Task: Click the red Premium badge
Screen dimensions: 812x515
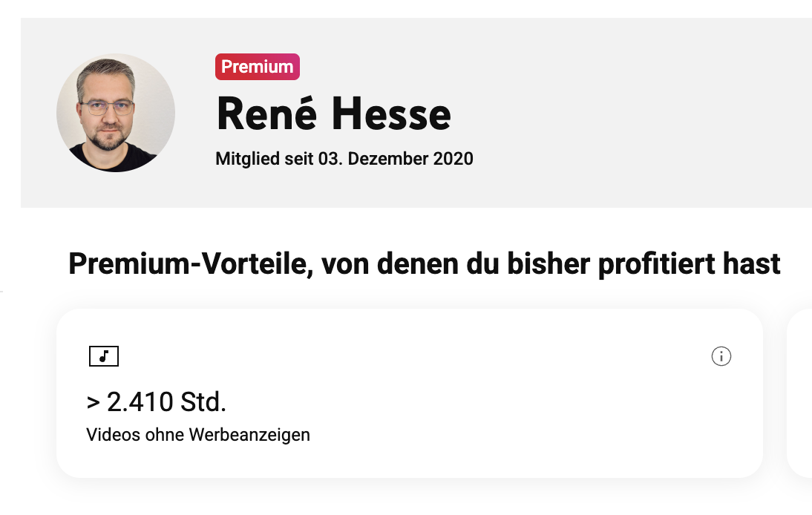Action: 258,67
